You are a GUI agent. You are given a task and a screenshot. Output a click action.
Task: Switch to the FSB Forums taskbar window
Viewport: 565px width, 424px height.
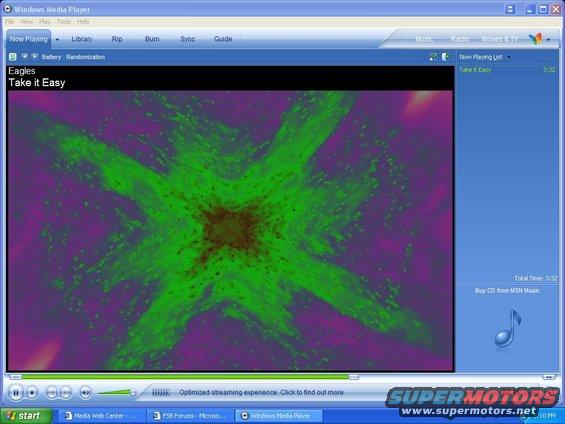point(190,416)
